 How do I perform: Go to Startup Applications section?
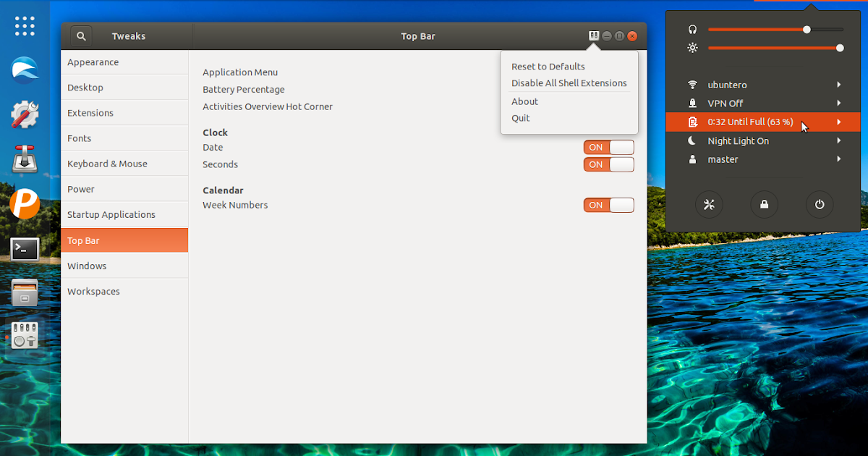(x=124, y=214)
